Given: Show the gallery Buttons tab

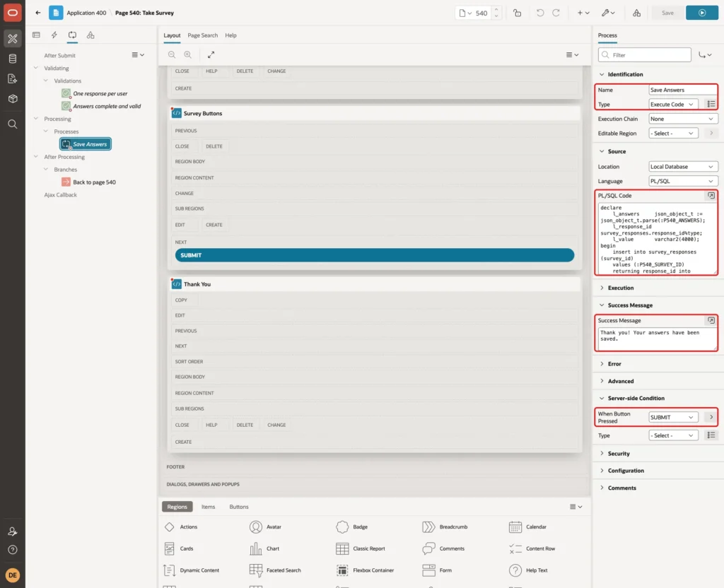Looking at the screenshot, I should coord(239,507).
